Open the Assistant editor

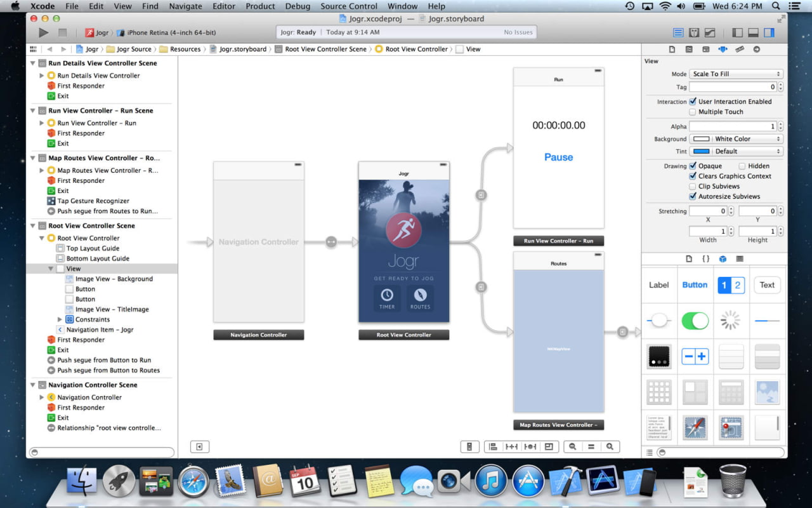click(x=694, y=32)
